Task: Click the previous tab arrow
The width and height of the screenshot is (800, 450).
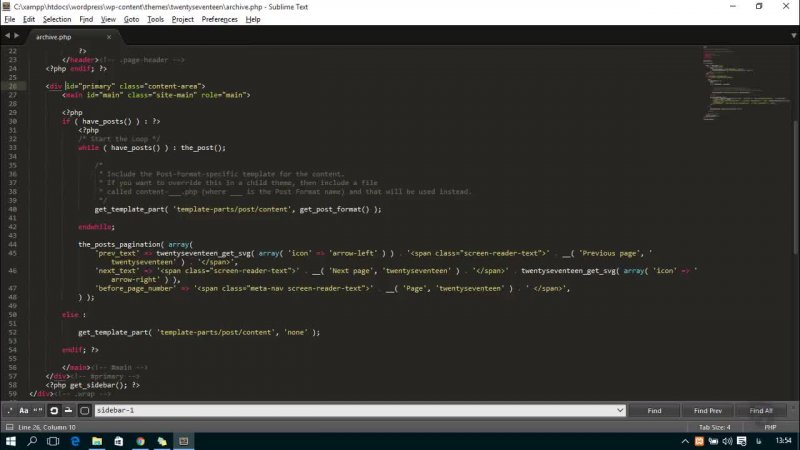Action: (x=8, y=37)
